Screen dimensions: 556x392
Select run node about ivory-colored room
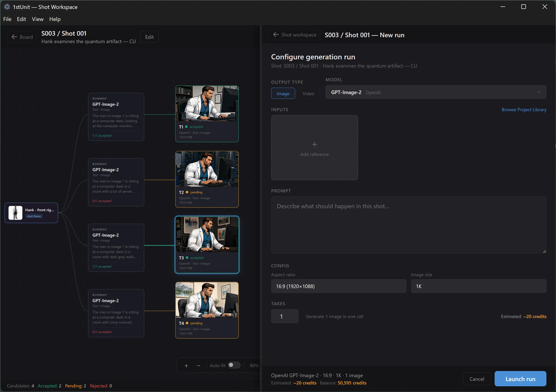116,313
